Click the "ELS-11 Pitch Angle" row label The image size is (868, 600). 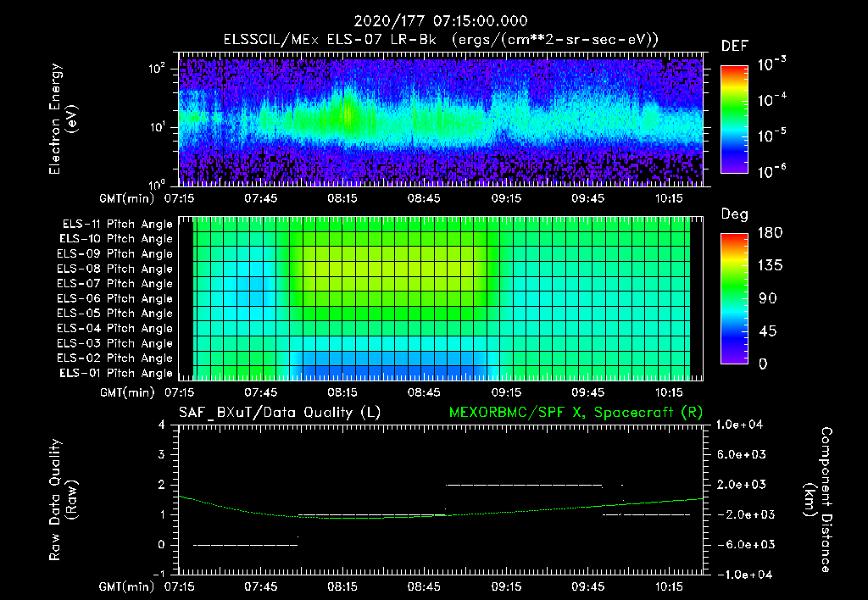(x=117, y=225)
